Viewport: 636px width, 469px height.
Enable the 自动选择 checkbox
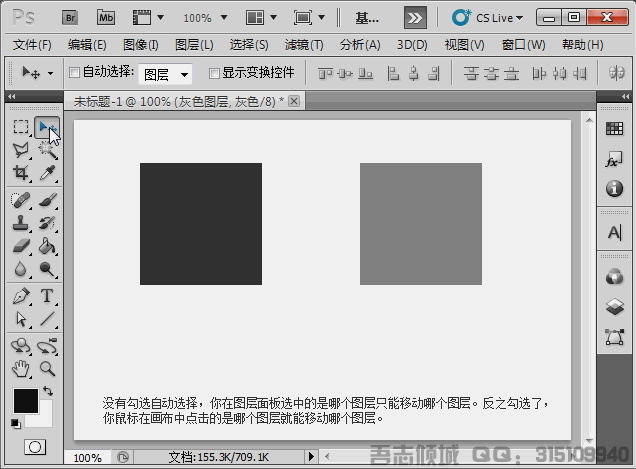tap(74, 73)
